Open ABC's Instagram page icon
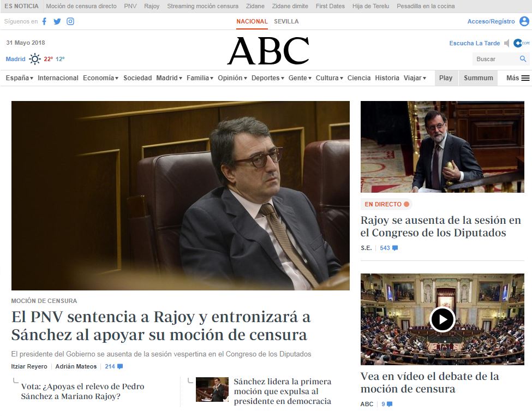 70,21
